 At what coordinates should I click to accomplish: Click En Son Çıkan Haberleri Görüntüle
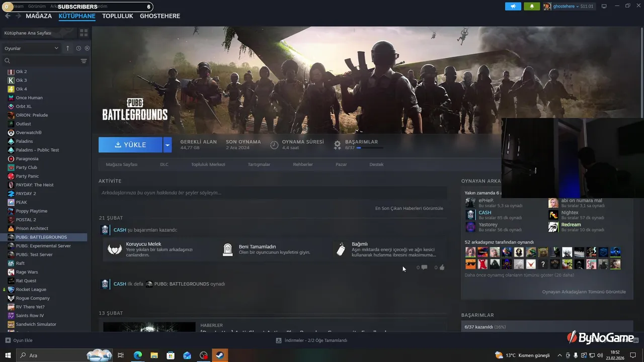pyautogui.click(x=409, y=208)
